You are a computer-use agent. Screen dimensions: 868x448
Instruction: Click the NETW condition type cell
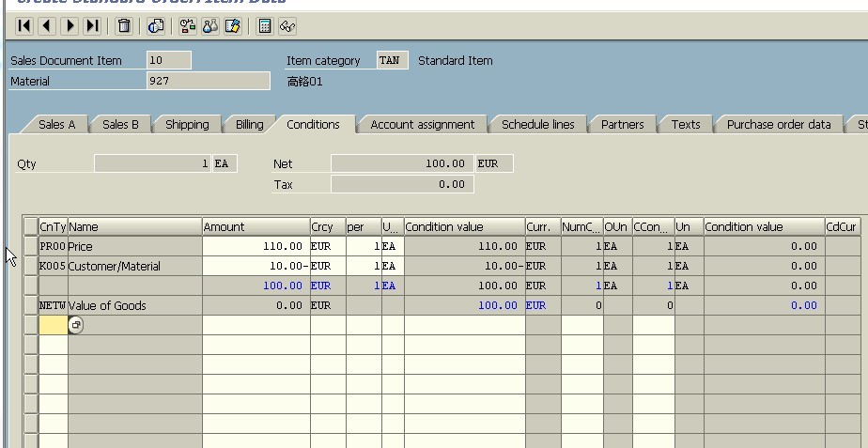click(x=54, y=305)
